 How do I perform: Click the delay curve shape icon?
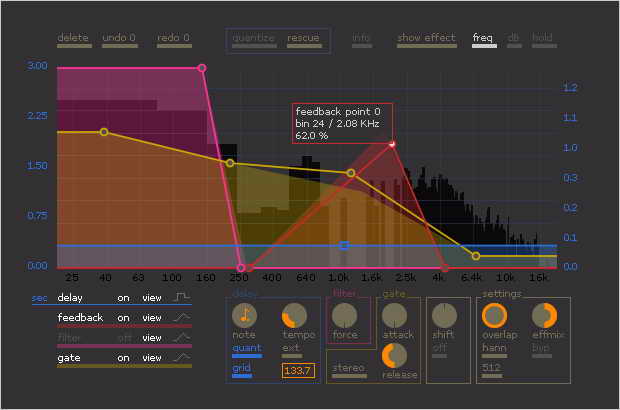(182, 298)
